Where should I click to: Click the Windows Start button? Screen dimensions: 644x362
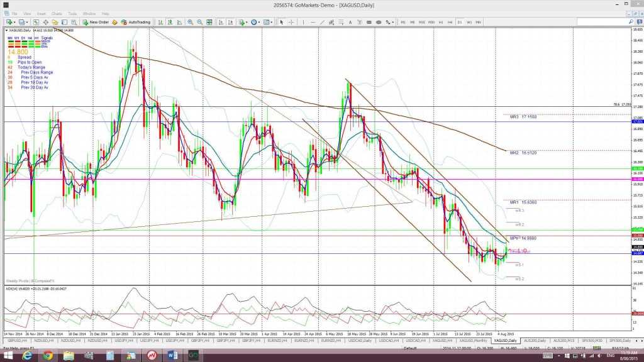coord(8,355)
